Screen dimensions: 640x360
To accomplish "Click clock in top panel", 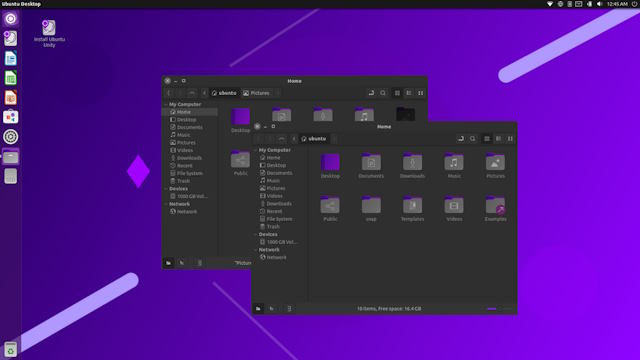I will [617, 4].
